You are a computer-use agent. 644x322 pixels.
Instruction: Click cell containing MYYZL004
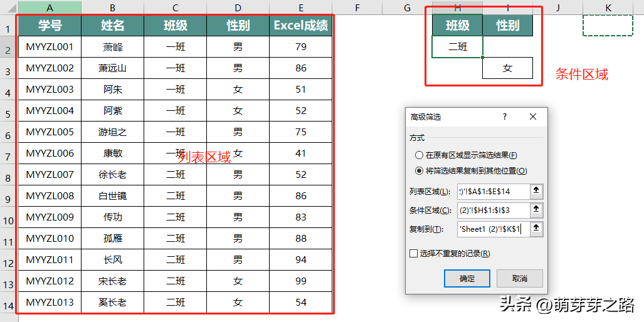[50, 111]
